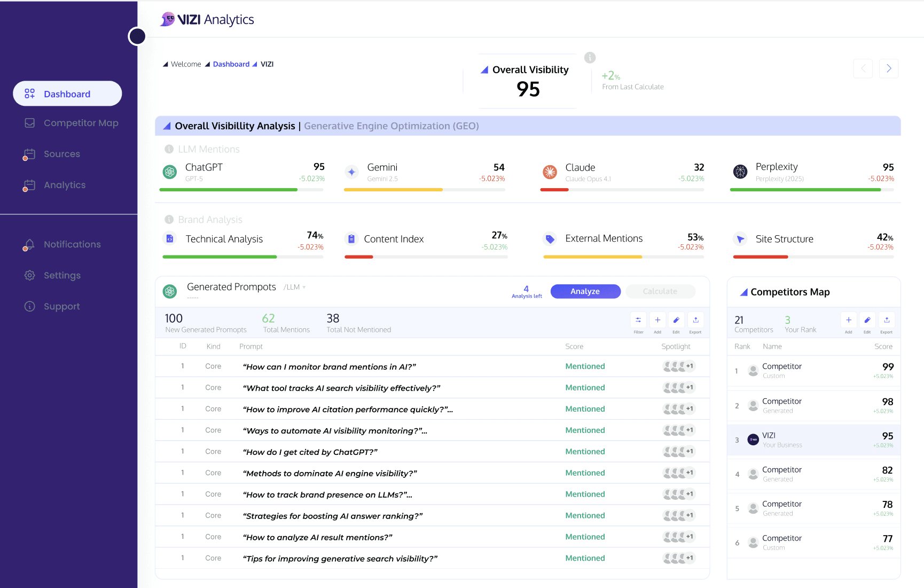The height and width of the screenshot is (588, 924).
Task: Click the VIZI Analytics logo
Action: click(x=207, y=19)
